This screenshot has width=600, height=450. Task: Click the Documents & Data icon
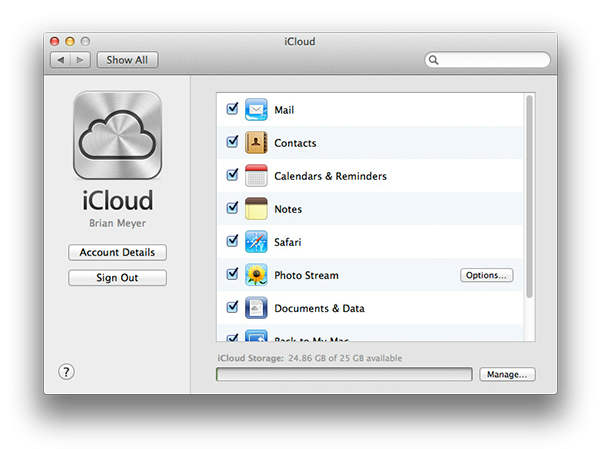tap(256, 308)
